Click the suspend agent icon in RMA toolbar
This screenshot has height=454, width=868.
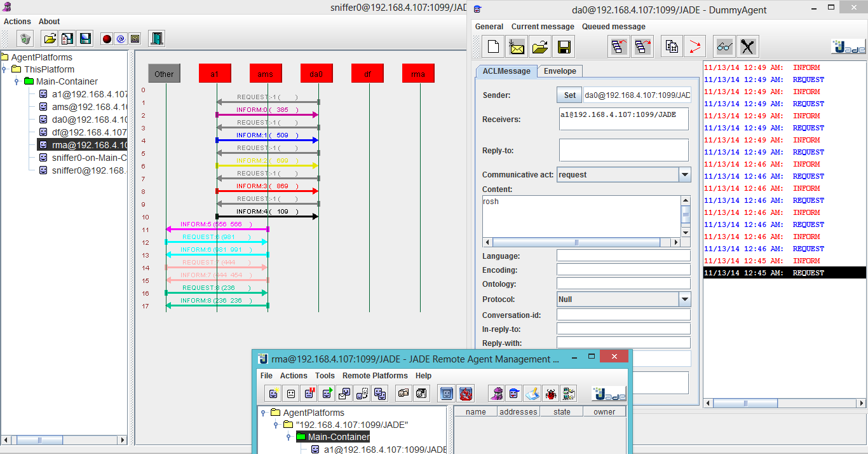[x=309, y=394]
